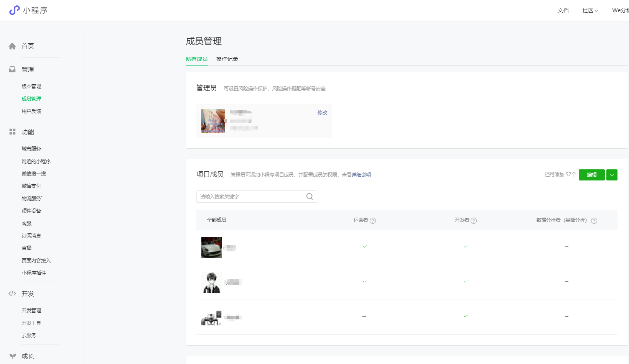The image size is (629, 364).
Task: Select the 所有成员 tab
Action: pyautogui.click(x=197, y=59)
